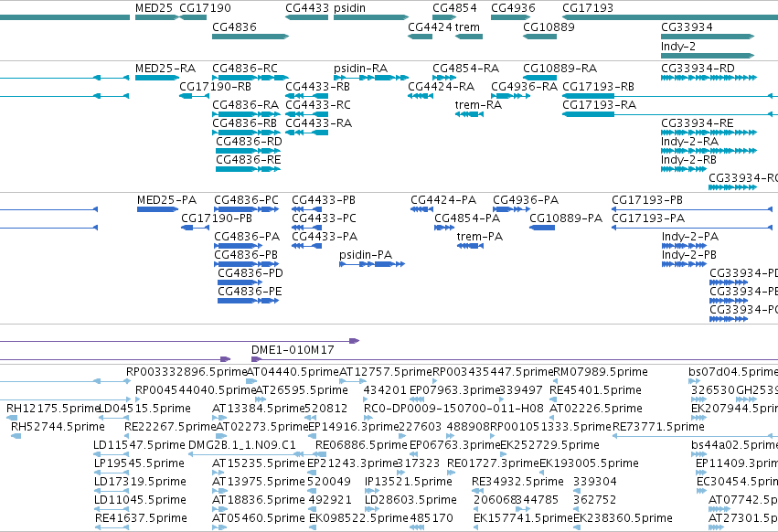Screen dimensions: 778x532
Task: Click EST RC0-DP0009-150700-011-H08
Action: (x=453, y=409)
